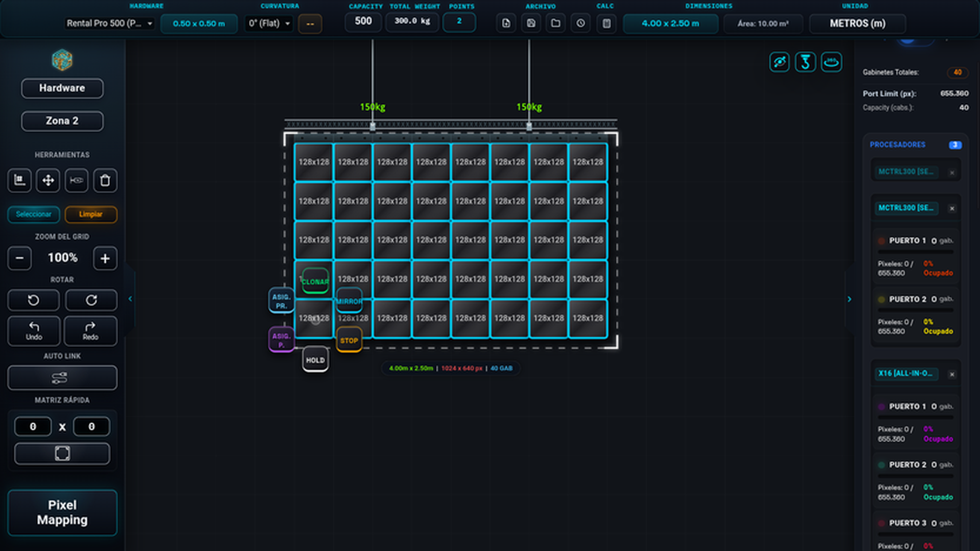Open the Hardware tab
This screenshot has width=980, height=551.
click(x=62, y=88)
